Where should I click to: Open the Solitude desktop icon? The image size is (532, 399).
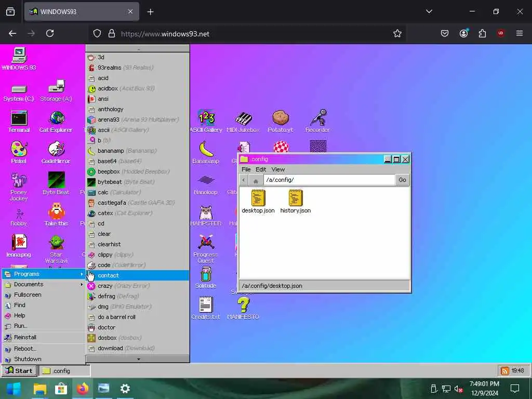pos(206,277)
